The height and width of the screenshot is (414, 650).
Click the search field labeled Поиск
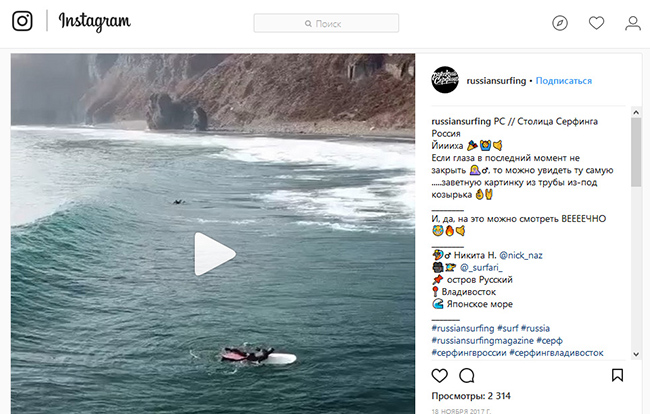click(x=326, y=23)
